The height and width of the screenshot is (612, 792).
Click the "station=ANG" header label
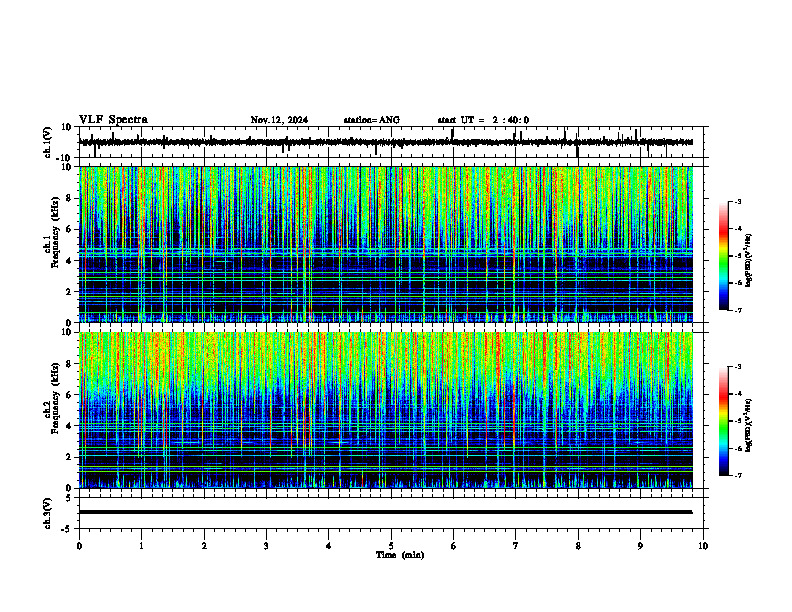coord(372,120)
